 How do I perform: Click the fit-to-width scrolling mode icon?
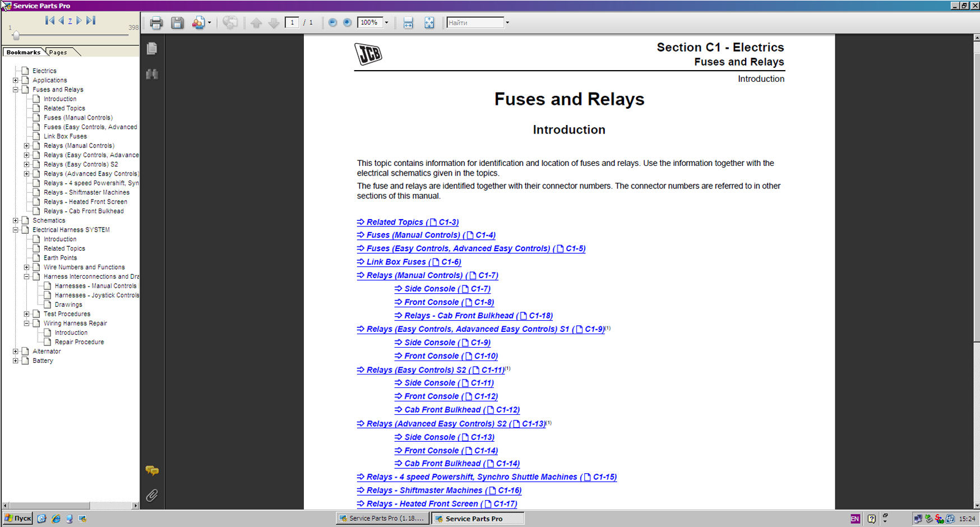tap(408, 23)
